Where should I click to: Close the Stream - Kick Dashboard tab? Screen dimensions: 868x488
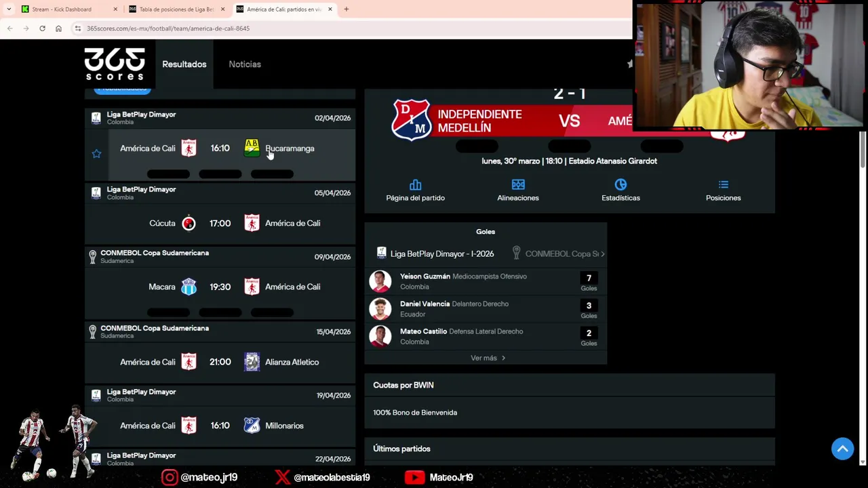[x=115, y=9]
